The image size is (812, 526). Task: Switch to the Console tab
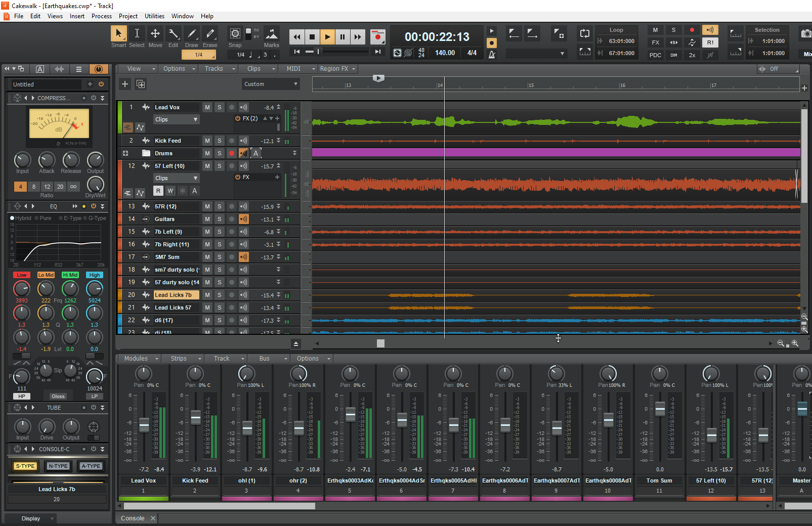coord(133,518)
